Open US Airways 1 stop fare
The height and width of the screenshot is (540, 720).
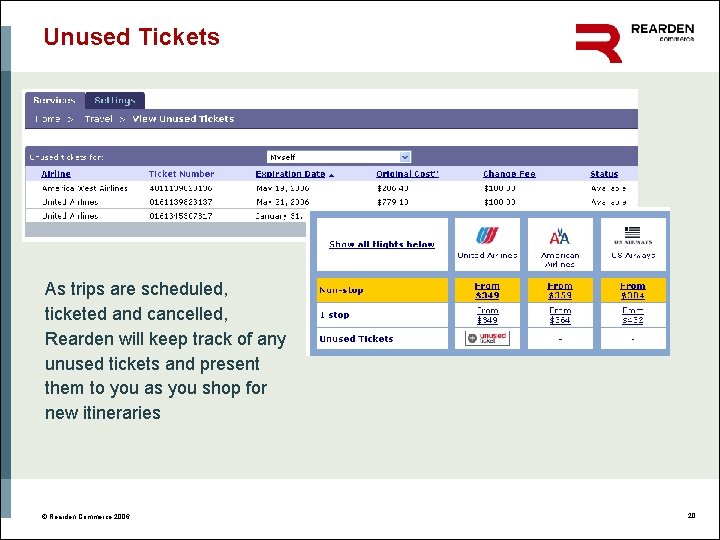pyautogui.click(x=633, y=315)
